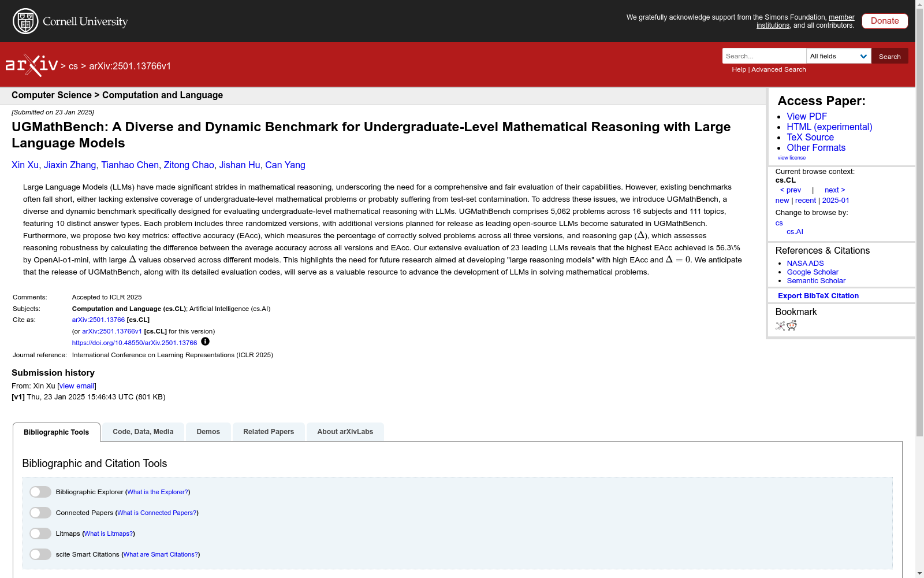The width and height of the screenshot is (924, 578).
Task: Click Export BibTeX Citation
Action: tap(818, 295)
